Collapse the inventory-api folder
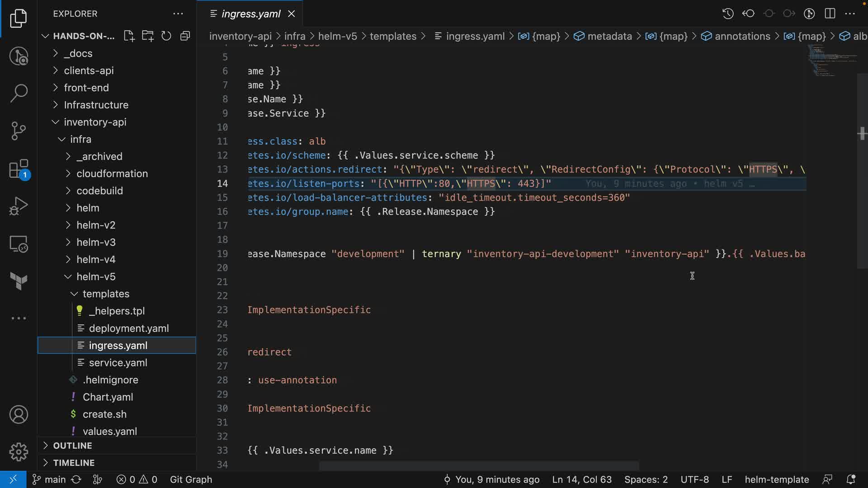Image resolution: width=868 pixels, height=488 pixels. (x=95, y=122)
